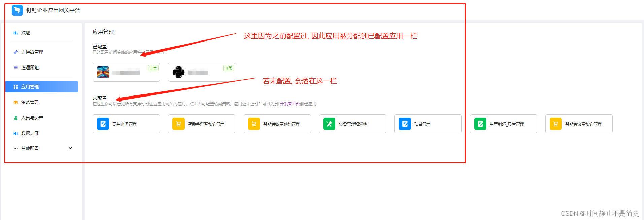Expand the 其他配置 menu chevron
Screen dimensions: 644x220
click(70, 148)
